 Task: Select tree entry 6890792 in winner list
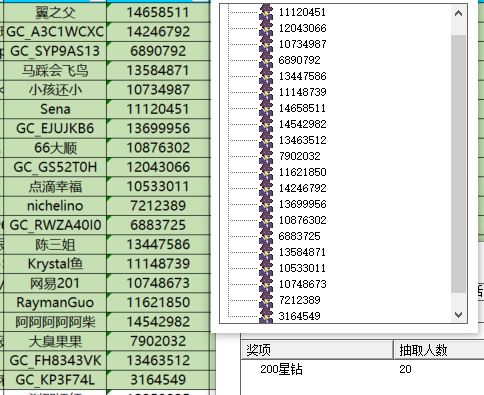click(299, 60)
